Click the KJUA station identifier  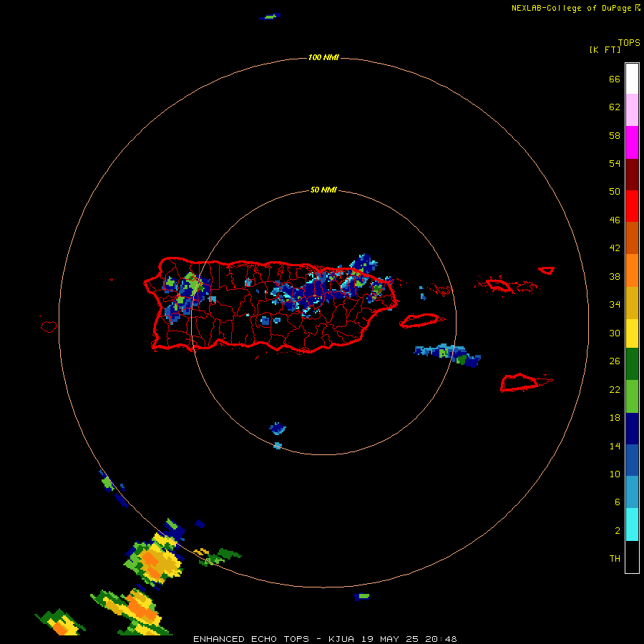[343, 639]
